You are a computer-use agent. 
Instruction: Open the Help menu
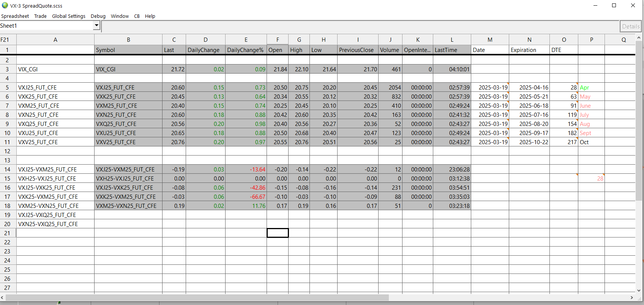pos(150,16)
